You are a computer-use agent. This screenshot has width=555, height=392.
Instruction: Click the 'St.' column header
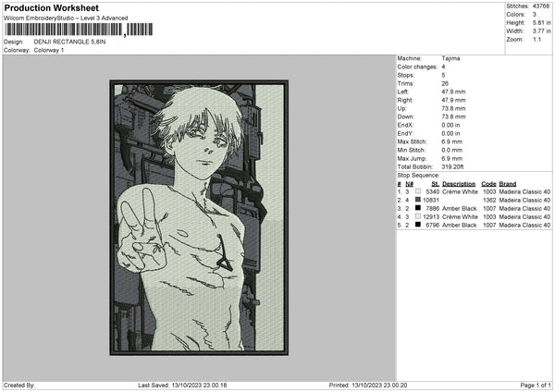point(436,184)
